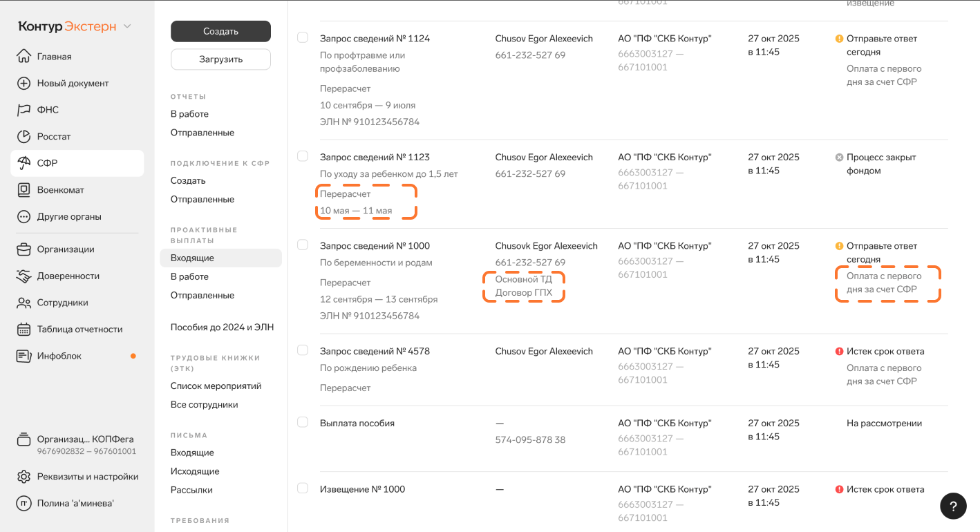Click the Главная home icon

click(24, 57)
